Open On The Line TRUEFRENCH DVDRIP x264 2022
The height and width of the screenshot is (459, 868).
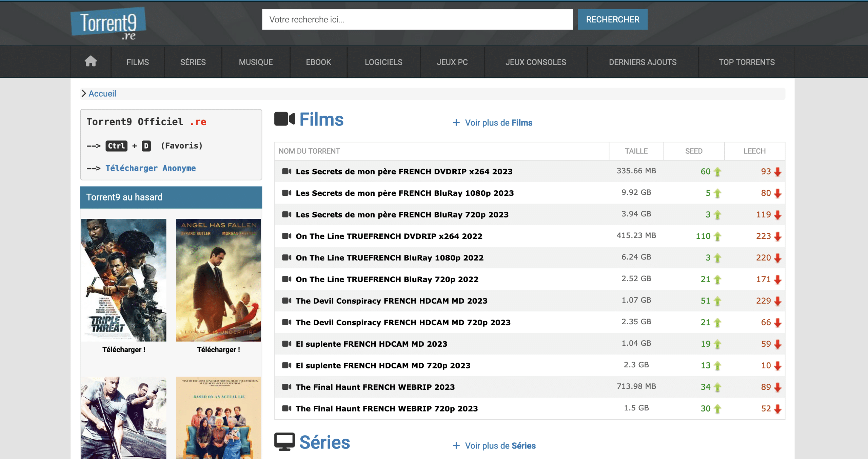tap(389, 236)
